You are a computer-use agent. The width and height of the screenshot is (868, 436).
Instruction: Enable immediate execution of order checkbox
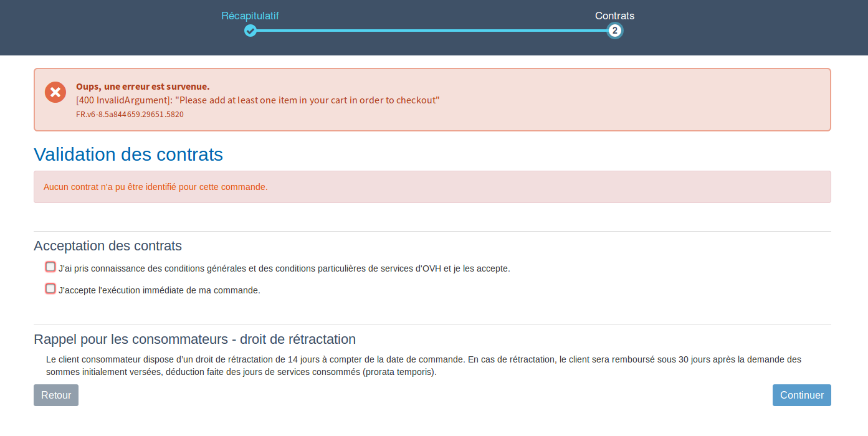click(x=50, y=289)
